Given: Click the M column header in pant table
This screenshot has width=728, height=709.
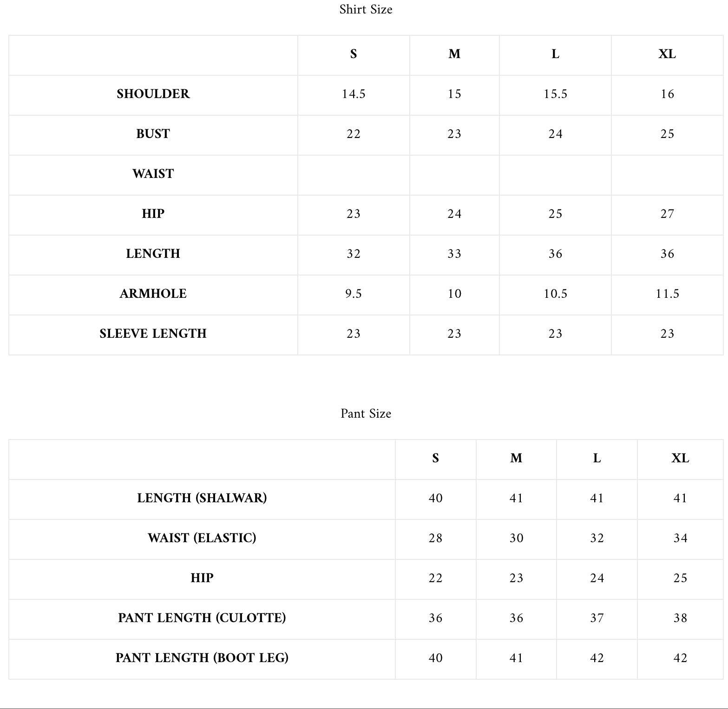Looking at the screenshot, I should click(x=516, y=458).
